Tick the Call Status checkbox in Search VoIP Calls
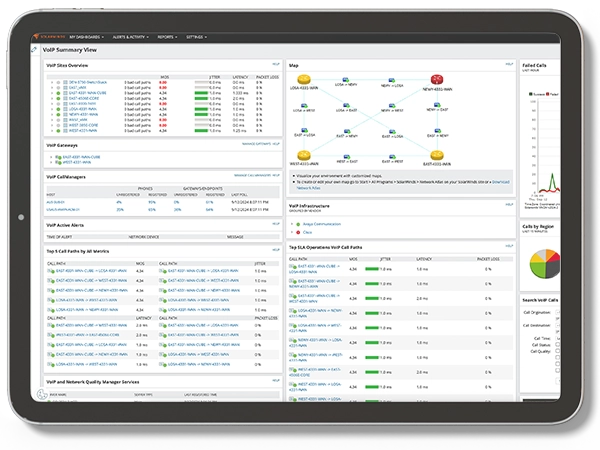This screenshot has height=450, width=600. coord(558,345)
